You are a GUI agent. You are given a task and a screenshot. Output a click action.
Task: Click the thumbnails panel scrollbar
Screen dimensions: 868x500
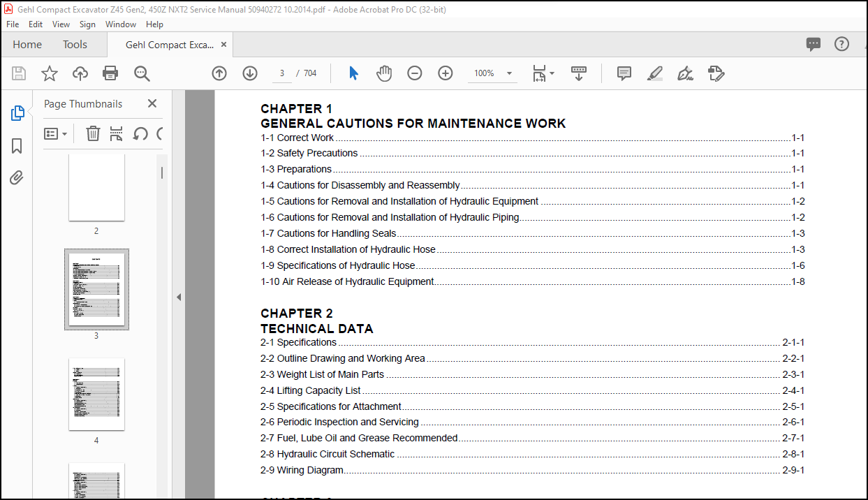pyautogui.click(x=162, y=172)
